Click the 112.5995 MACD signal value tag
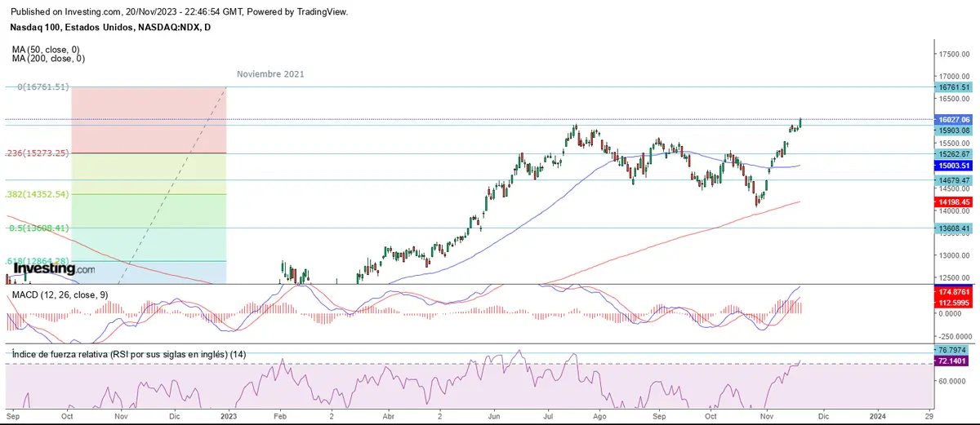This screenshot has height=425, width=980. click(x=954, y=300)
